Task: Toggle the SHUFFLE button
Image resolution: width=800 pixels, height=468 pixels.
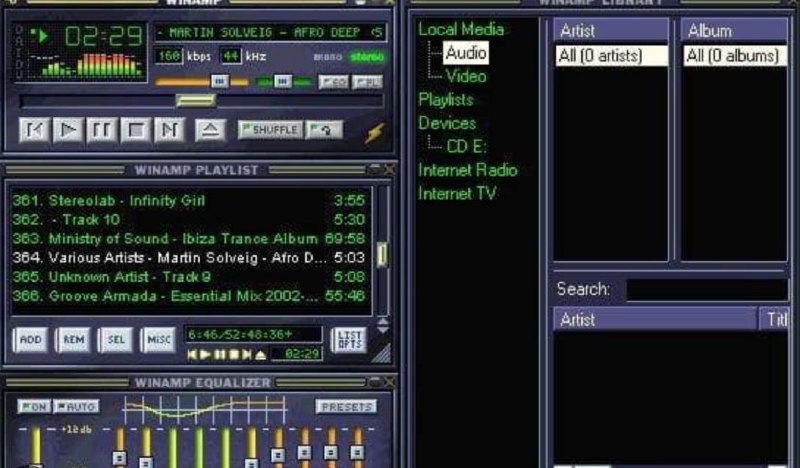Action: [x=270, y=130]
